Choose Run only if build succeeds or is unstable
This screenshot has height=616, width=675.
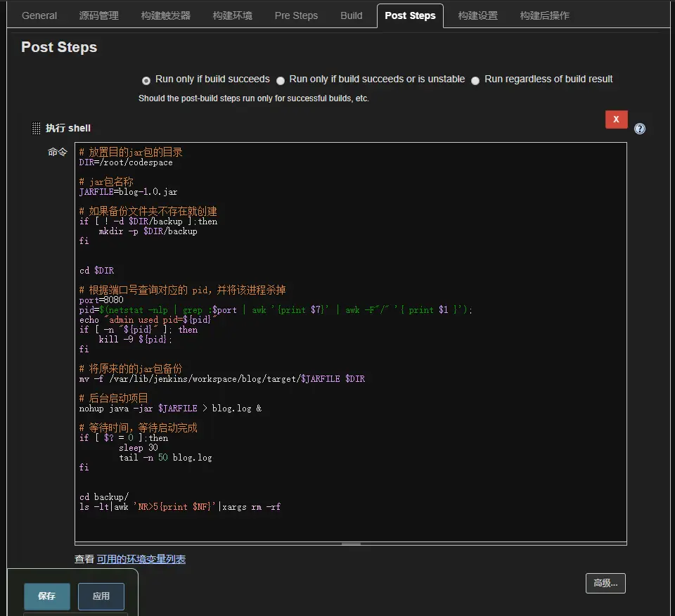[x=281, y=80]
